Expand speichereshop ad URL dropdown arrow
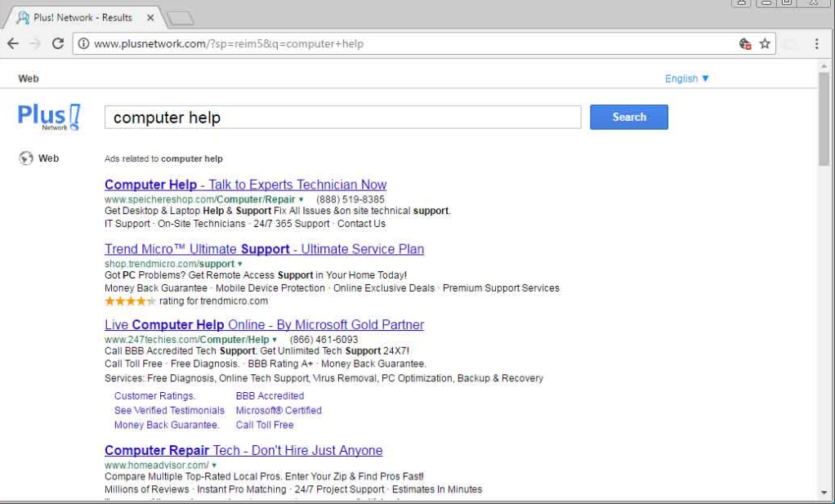 pyautogui.click(x=301, y=199)
